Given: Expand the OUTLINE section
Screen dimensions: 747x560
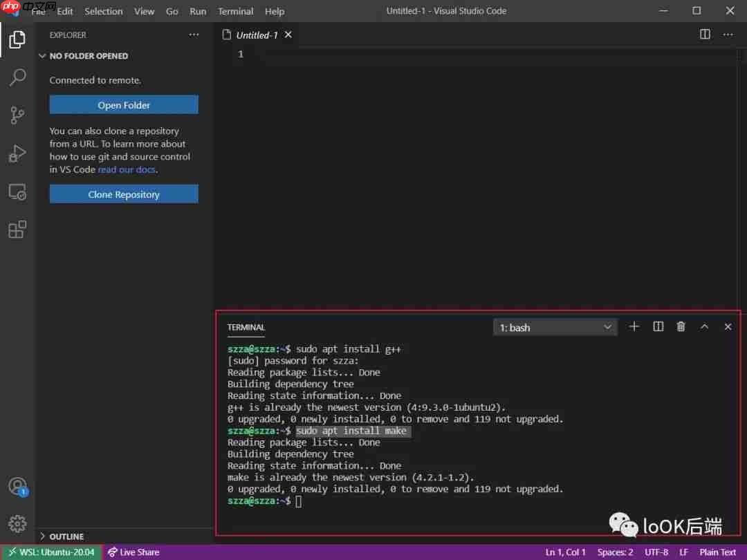Looking at the screenshot, I should (x=67, y=536).
